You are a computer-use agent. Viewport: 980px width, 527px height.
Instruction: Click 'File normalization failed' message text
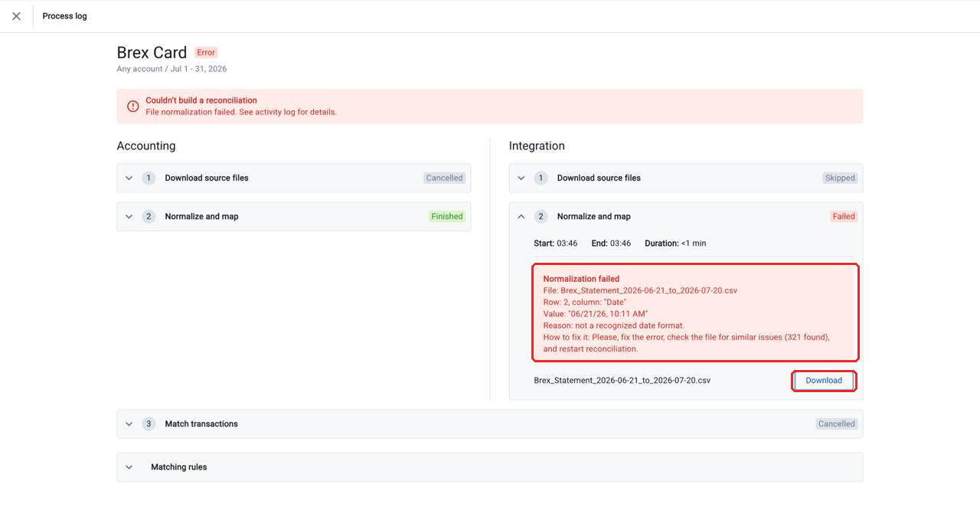(x=241, y=112)
